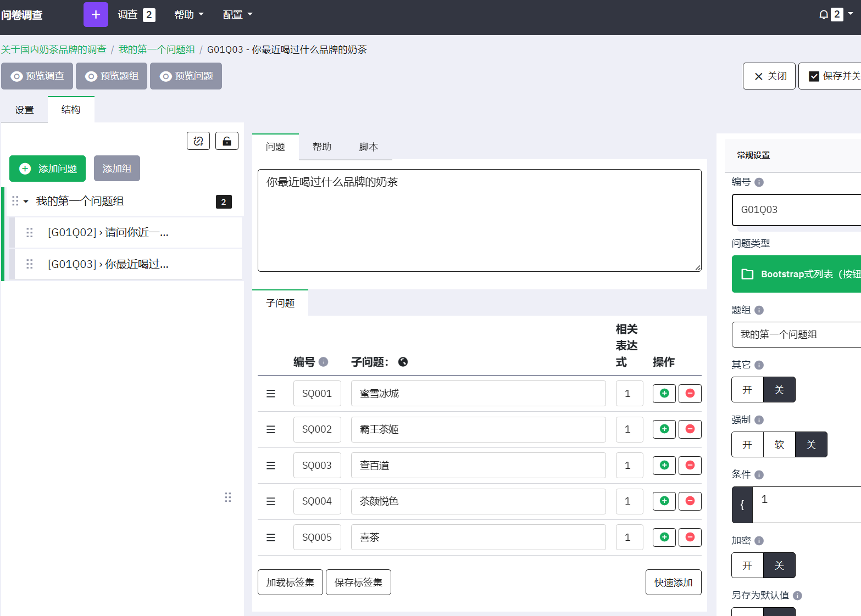Image resolution: width=861 pixels, height=616 pixels.
Task: Turn 其它 option to 开
Action: (x=747, y=390)
